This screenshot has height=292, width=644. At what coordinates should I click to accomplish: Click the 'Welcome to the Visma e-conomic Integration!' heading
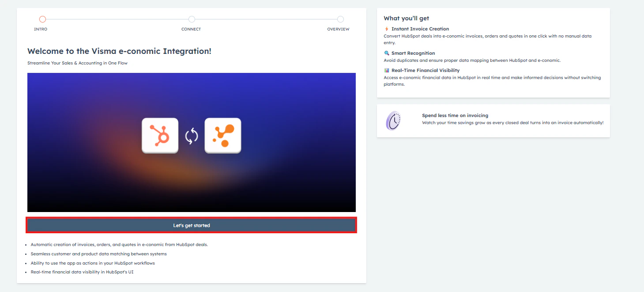coord(119,51)
